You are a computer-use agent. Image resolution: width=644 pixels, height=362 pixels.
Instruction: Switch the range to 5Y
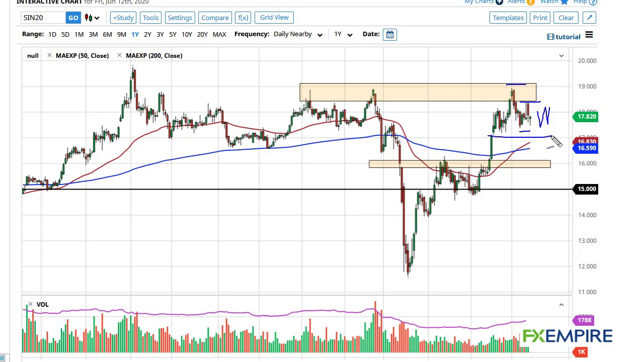pos(173,34)
